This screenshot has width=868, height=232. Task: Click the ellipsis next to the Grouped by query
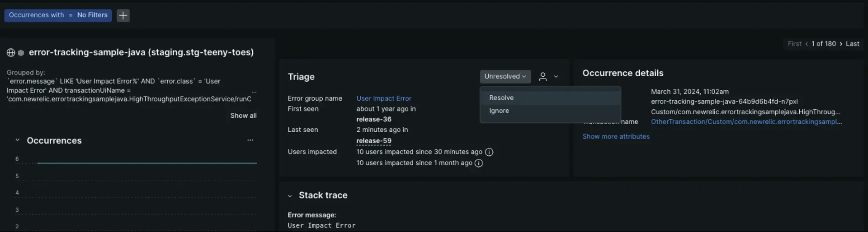tap(254, 92)
